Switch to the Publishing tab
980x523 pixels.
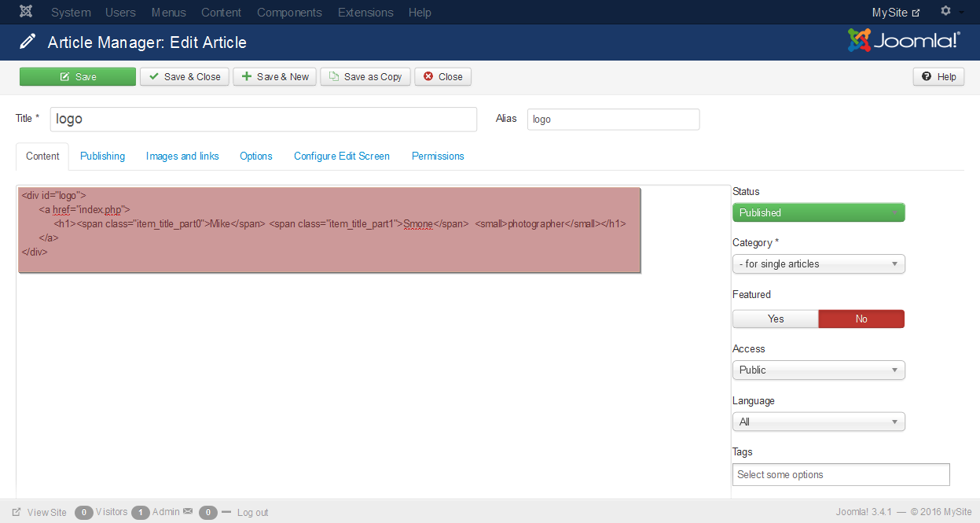coord(102,156)
